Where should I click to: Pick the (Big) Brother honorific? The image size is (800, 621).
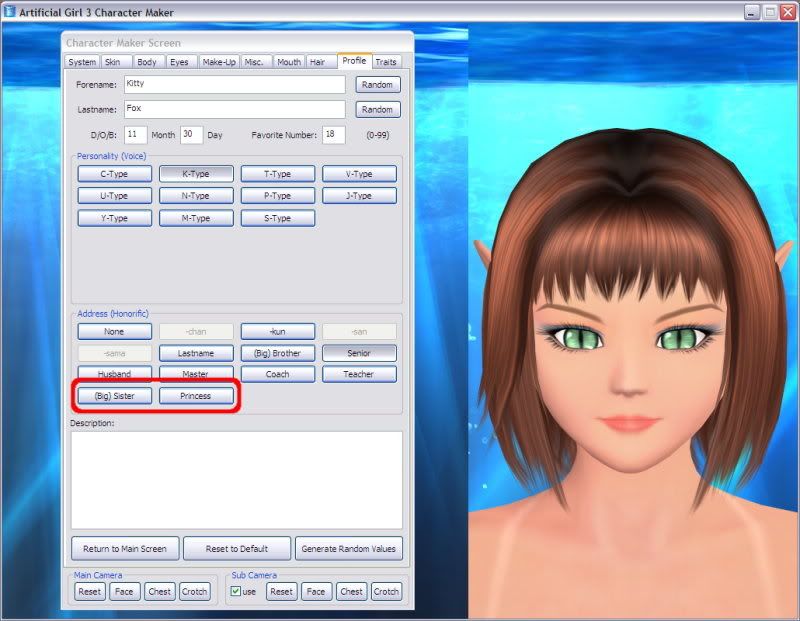coord(278,353)
